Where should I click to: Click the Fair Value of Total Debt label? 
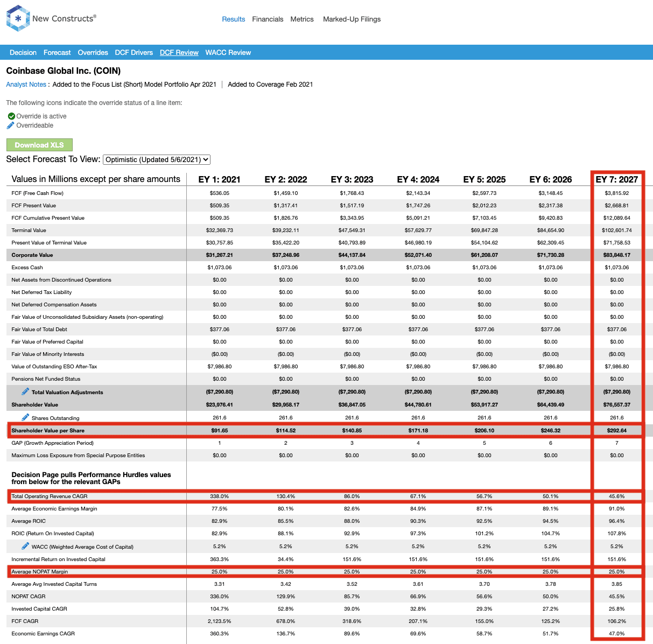pos(39,330)
